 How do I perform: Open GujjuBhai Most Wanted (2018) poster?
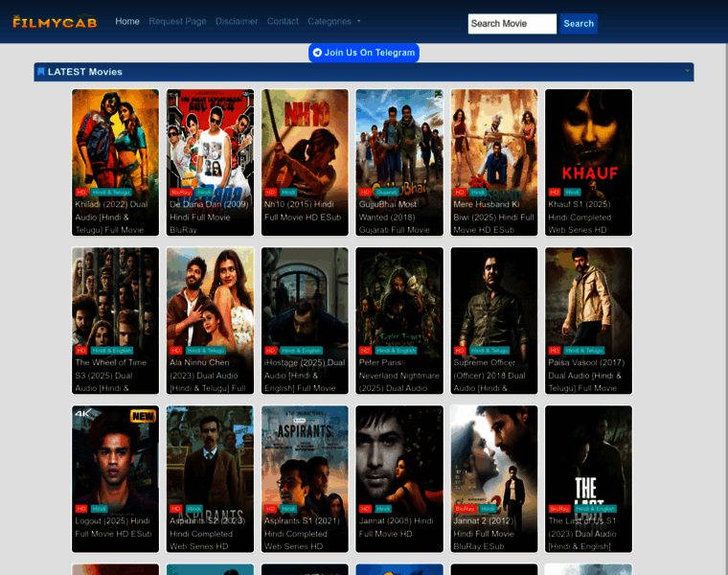pos(399,163)
